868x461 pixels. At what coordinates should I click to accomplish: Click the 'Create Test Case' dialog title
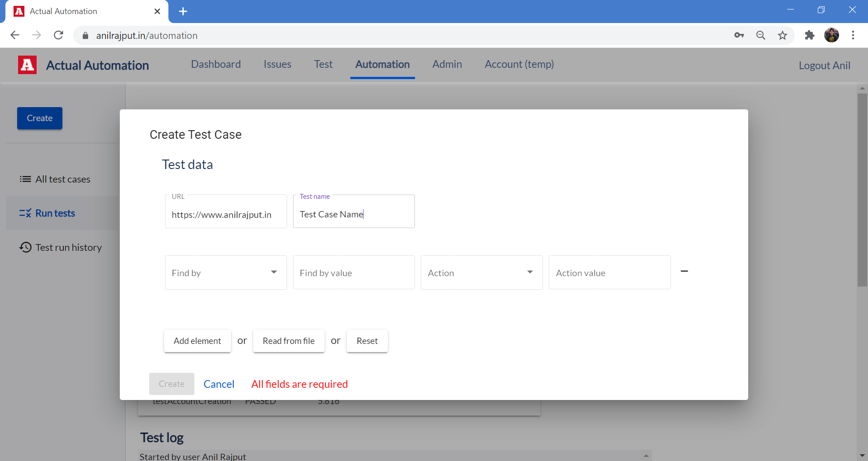pyautogui.click(x=196, y=135)
